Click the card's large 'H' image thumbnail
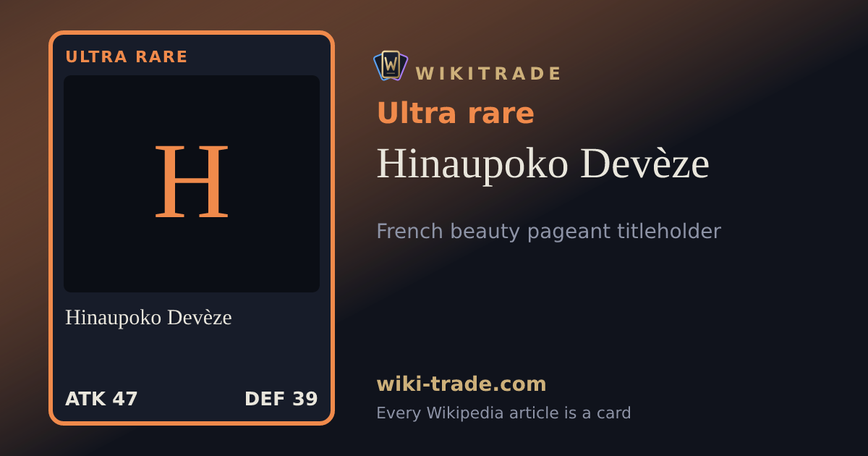This screenshot has height=456, width=868. click(192, 184)
